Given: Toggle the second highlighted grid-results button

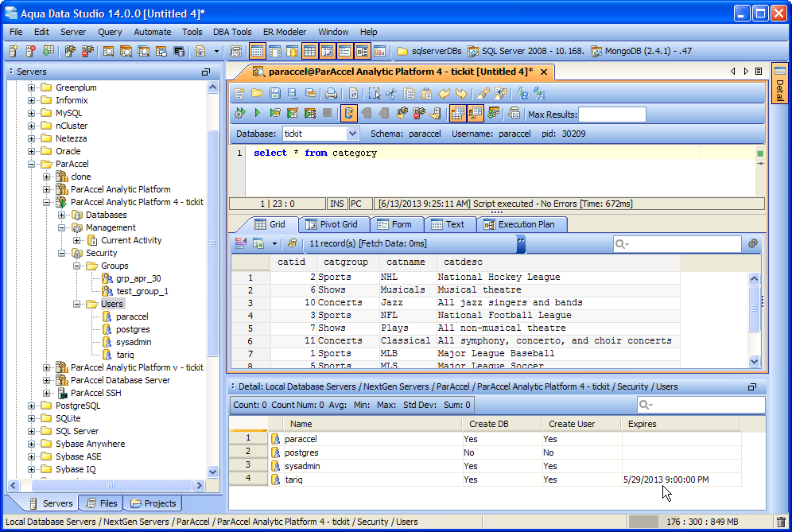Looking at the screenshot, I should (x=476, y=113).
